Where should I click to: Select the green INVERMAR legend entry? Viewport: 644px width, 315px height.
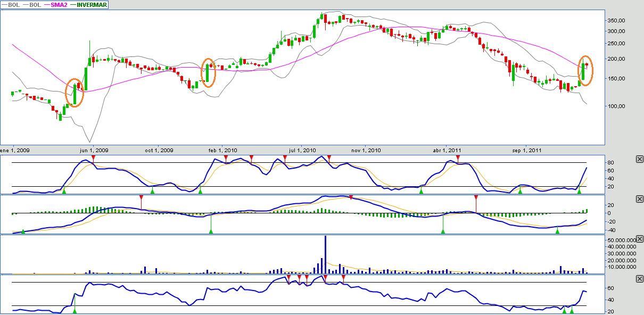click(92, 5)
